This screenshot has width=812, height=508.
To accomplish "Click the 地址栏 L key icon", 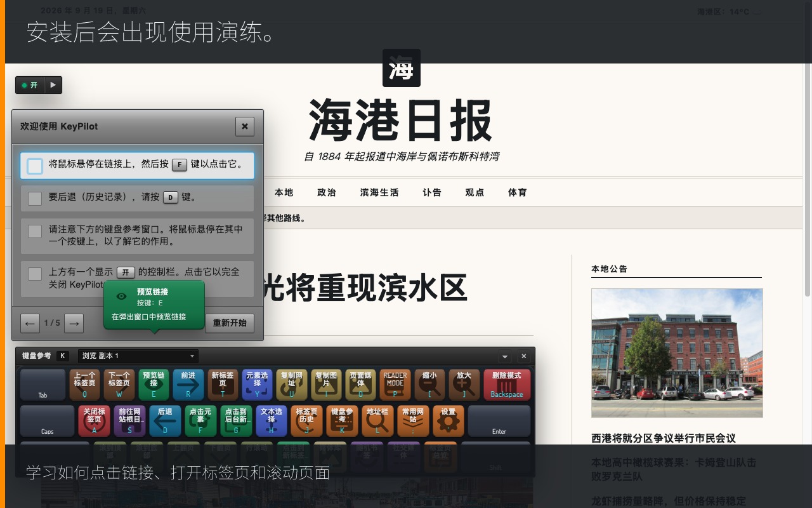I will [377, 421].
